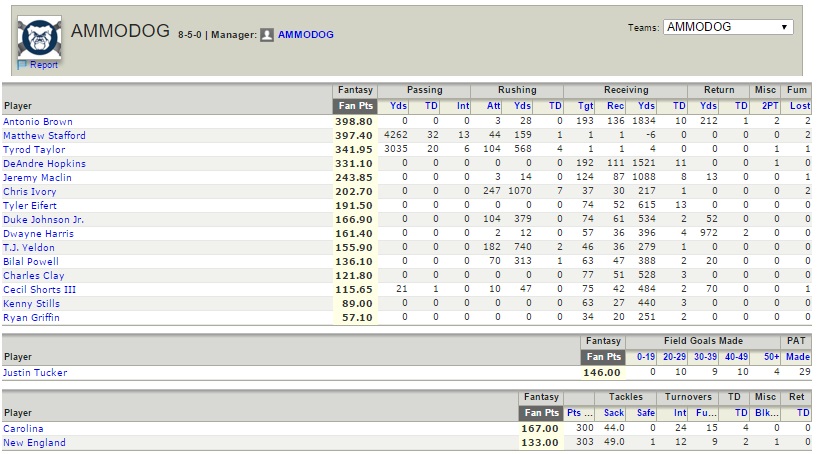Open Cecil Shorts III player page

[x=40, y=290]
